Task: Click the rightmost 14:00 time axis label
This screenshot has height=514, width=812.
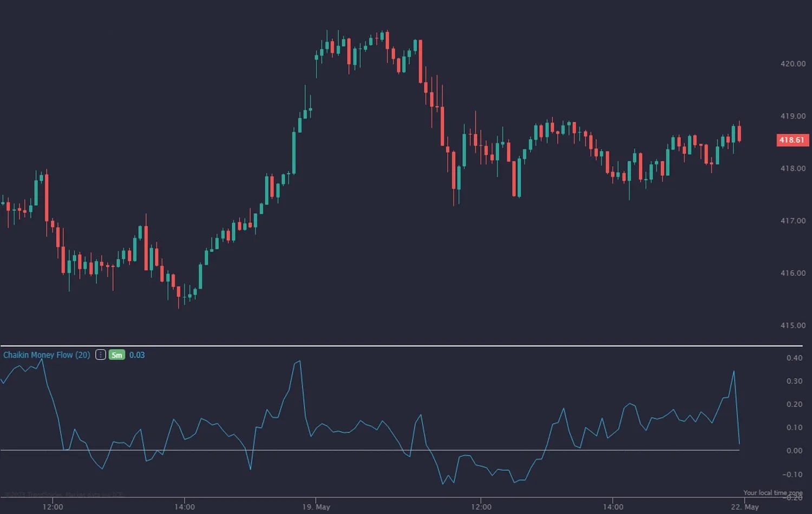Action: click(x=613, y=507)
